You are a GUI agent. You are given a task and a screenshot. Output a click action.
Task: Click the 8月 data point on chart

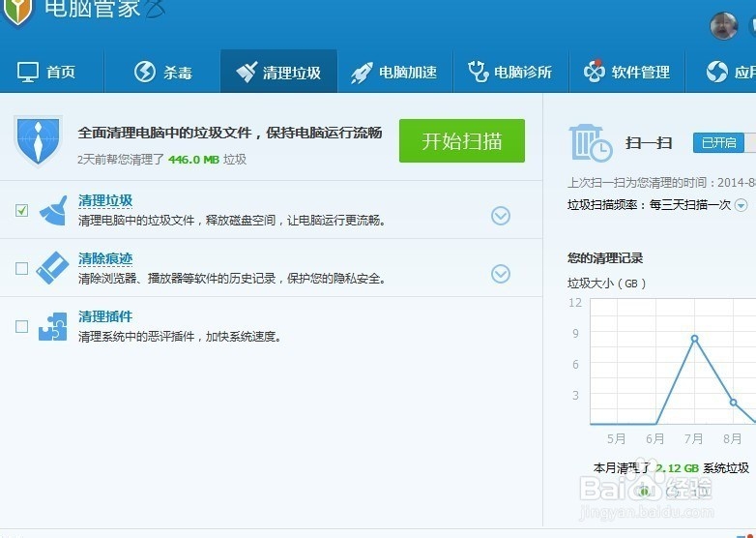(x=734, y=402)
